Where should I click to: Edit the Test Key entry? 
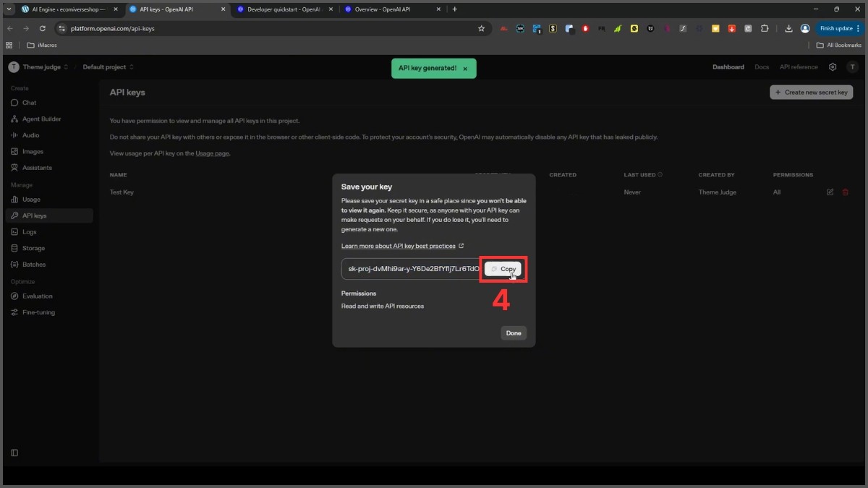830,192
